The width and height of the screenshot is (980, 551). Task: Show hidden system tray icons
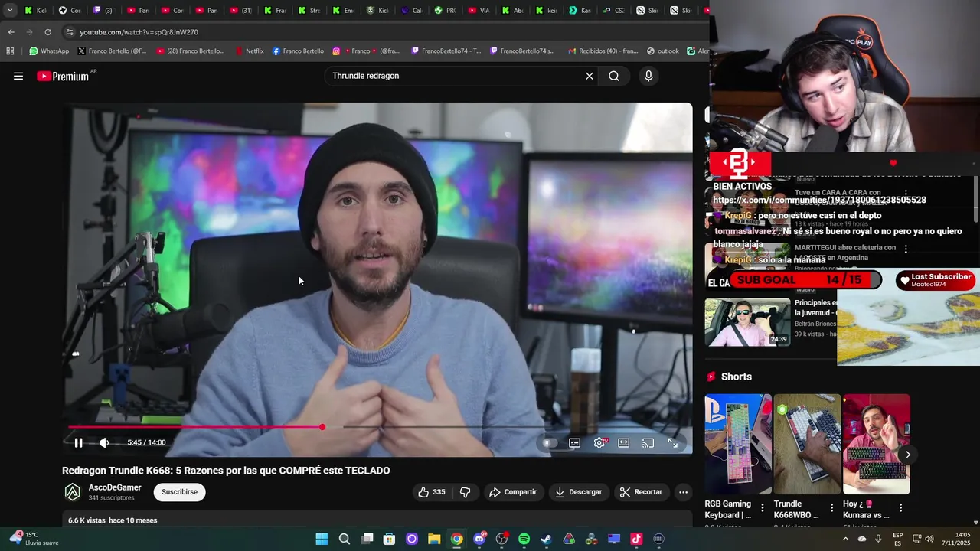(x=845, y=539)
